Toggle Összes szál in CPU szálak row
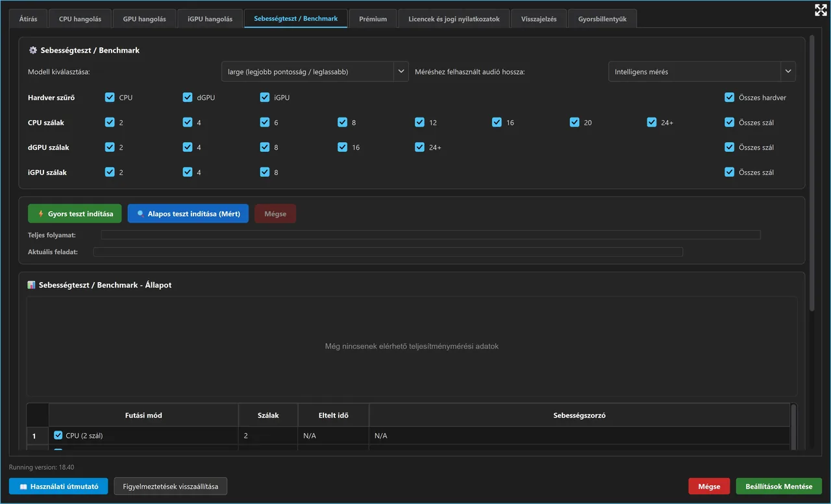The image size is (831, 504). 730,122
